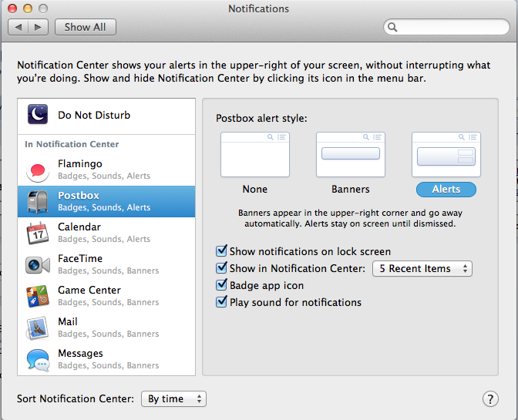Open the Sort by time dropdown
The width and height of the screenshot is (518, 420).
(173, 399)
